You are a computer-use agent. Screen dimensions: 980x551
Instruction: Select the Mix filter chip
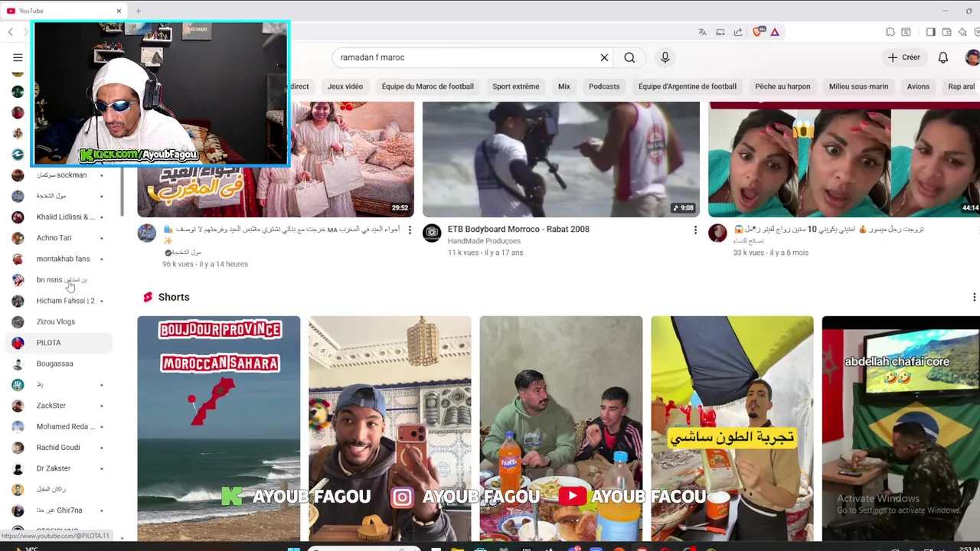(564, 86)
